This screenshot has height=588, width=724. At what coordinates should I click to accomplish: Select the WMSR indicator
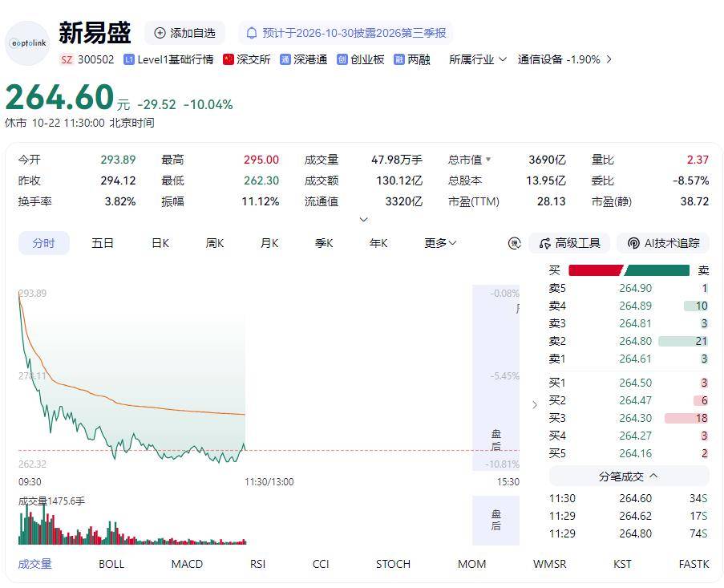coord(549,564)
